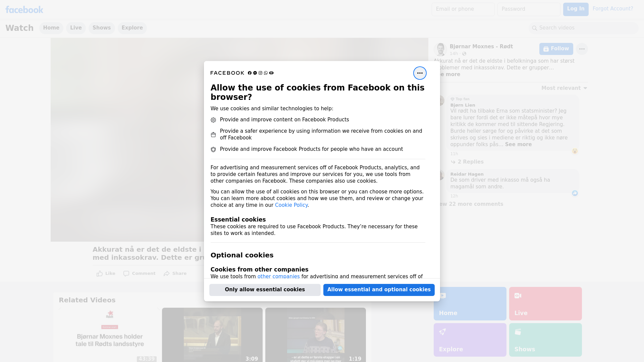Click commenter name Reidar Hagen
The width and height of the screenshot is (644, 362).
[x=467, y=174]
